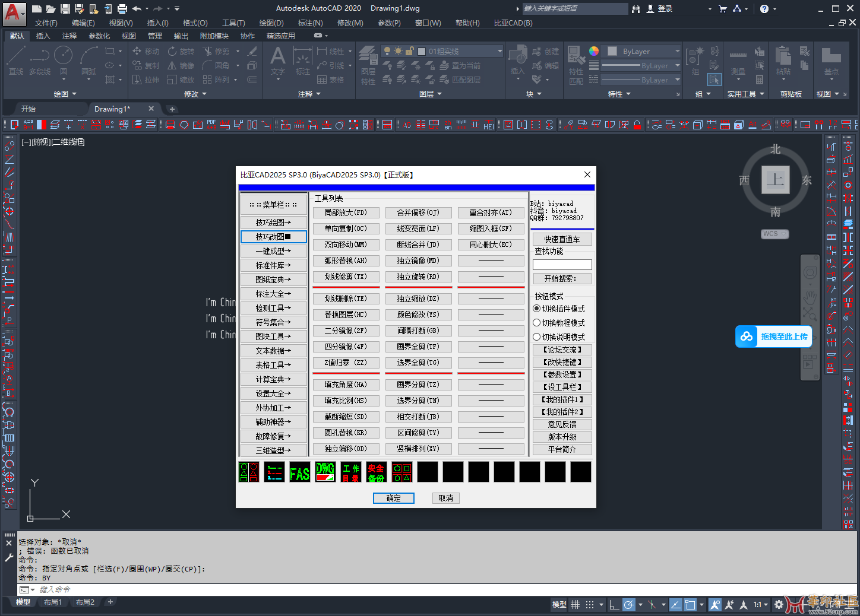
Task: Select the 直线 line tool in ribbon
Action: point(16,60)
